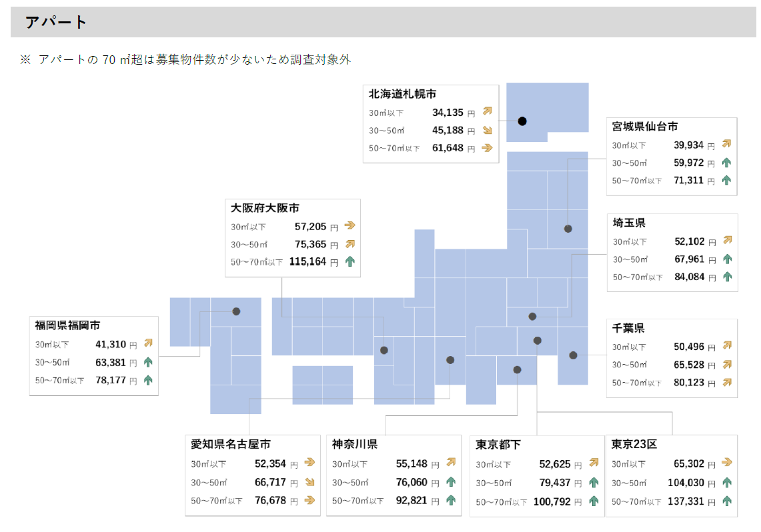Viewport: 761px width, 532px height.
Task: Select the 北海道札幌市 card title
Action: (x=402, y=93)
